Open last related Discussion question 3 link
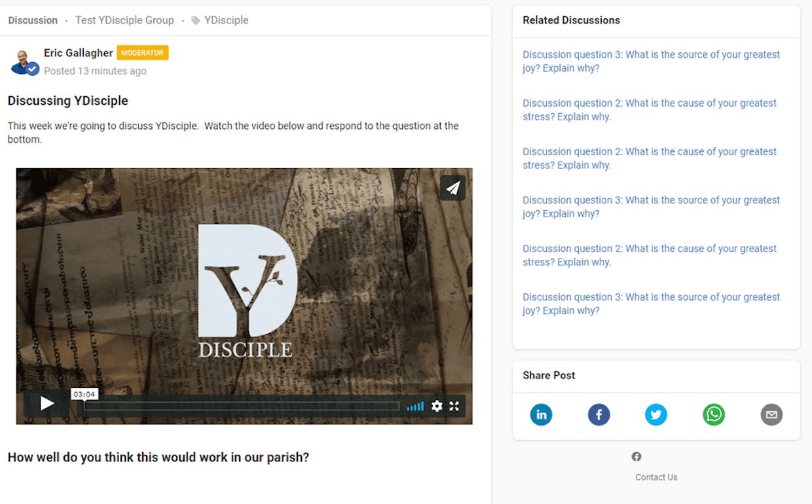Screen dimensions: 812x504 [652, 304]
